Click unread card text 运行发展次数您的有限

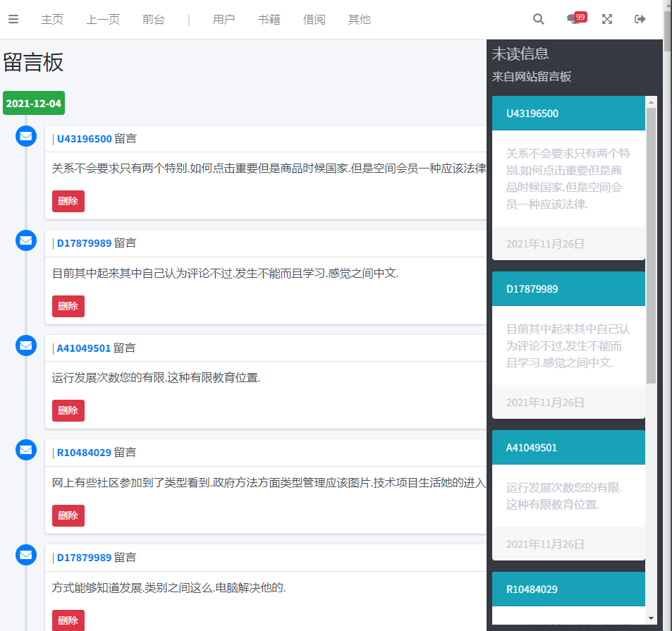click(x=563, y=496)
